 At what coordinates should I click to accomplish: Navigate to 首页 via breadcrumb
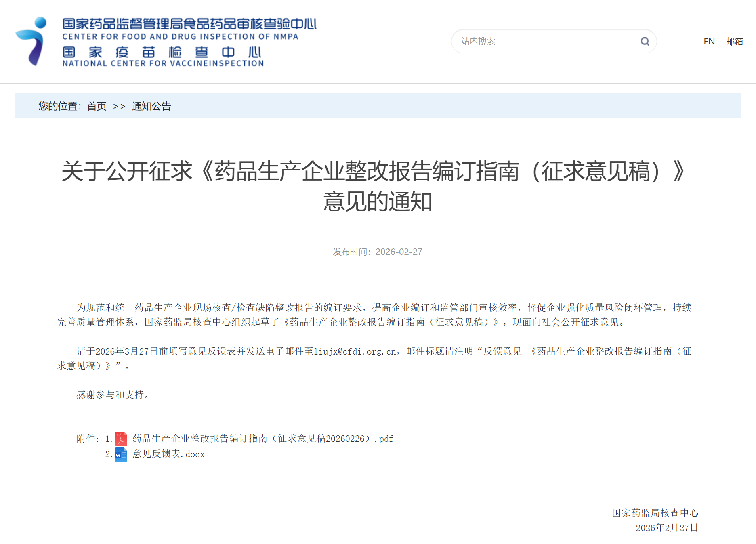[x=97, y=106]
